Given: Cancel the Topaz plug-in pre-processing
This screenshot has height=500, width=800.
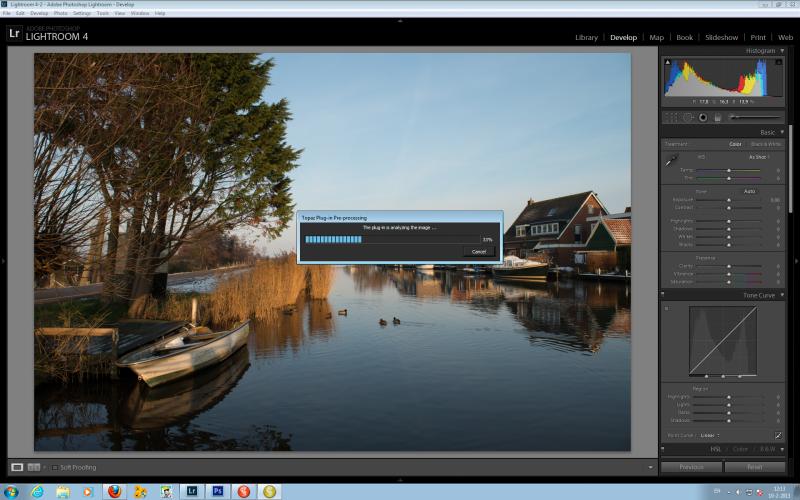Looking at the screenshot, I should 479,252.
